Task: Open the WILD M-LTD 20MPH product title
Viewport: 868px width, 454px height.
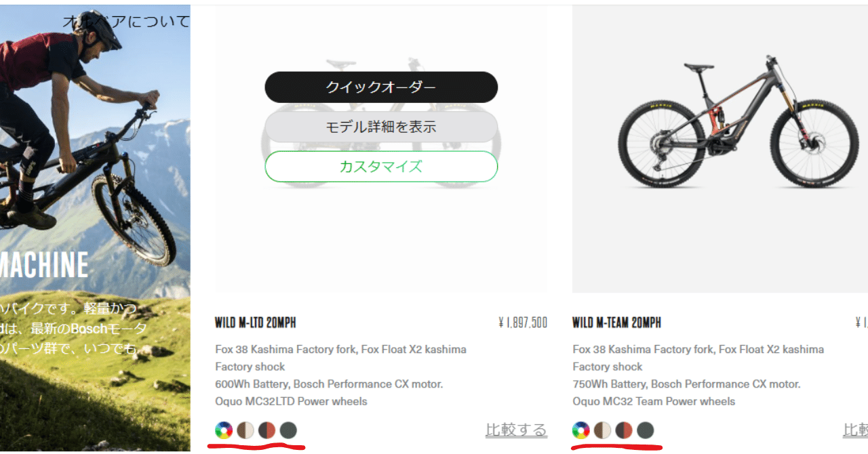Action: (x=256, y=323)
